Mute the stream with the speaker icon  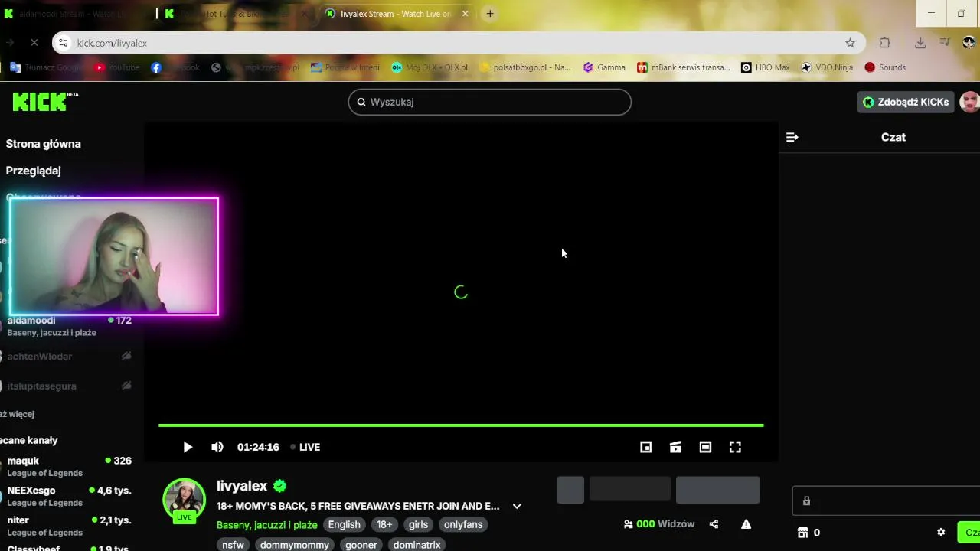(217, 447)
